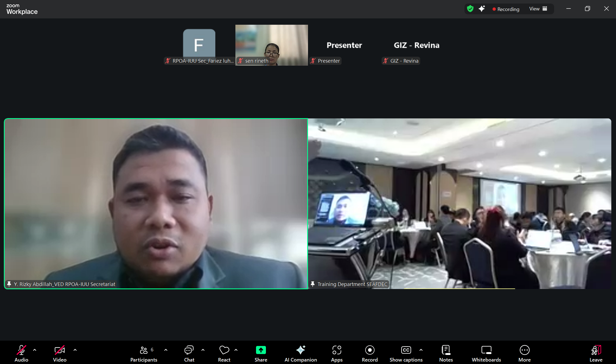The height and width of the screenshot is (364, 616).
Task: Open the Notes panel
Action: (446, 353)
